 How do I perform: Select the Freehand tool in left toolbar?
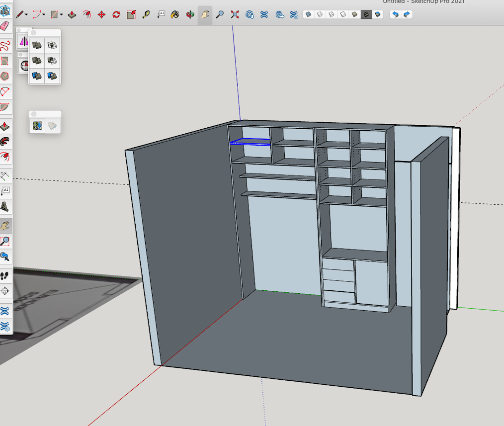coord(5,46)
